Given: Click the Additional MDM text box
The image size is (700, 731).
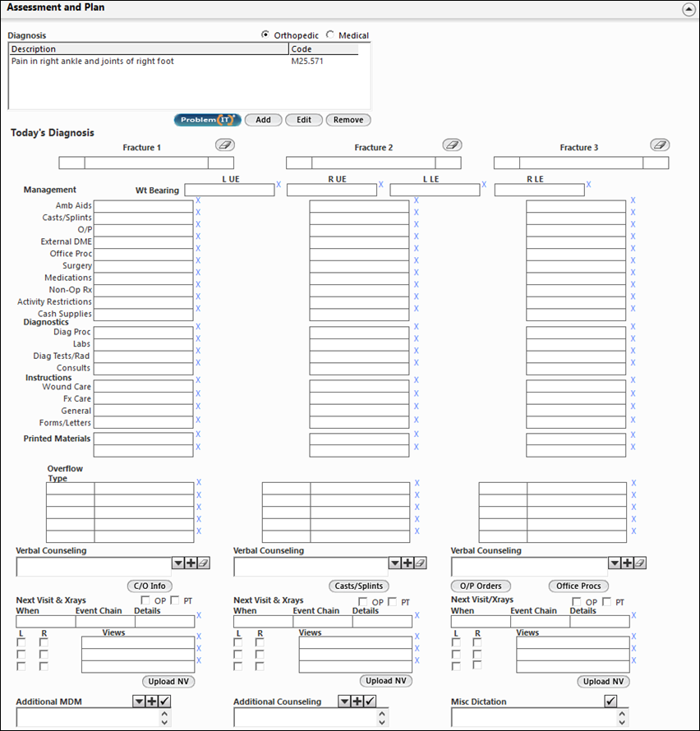Looking at the screenshot, I should click(x=88, y=718).
